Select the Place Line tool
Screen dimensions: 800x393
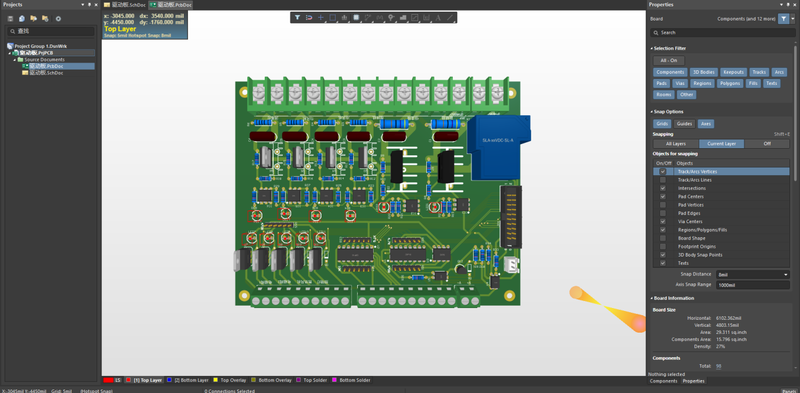pyautogui.click(x=449, y=17)
